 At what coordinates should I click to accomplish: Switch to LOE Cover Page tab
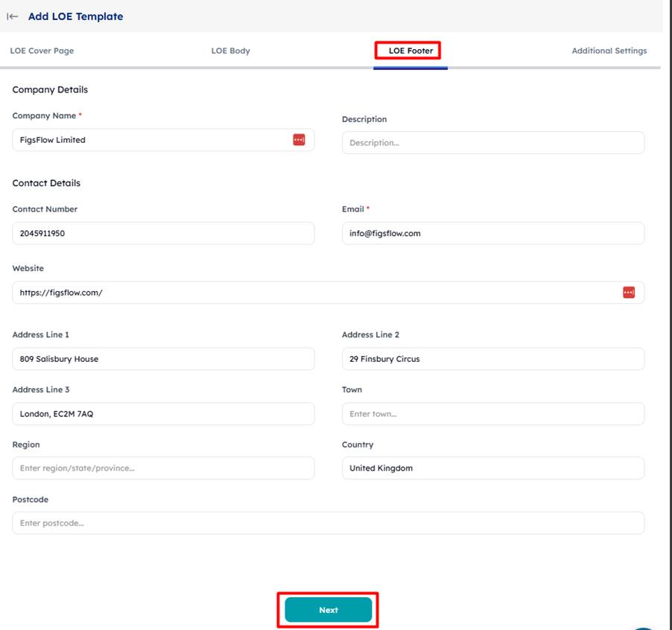click(42, 51)
